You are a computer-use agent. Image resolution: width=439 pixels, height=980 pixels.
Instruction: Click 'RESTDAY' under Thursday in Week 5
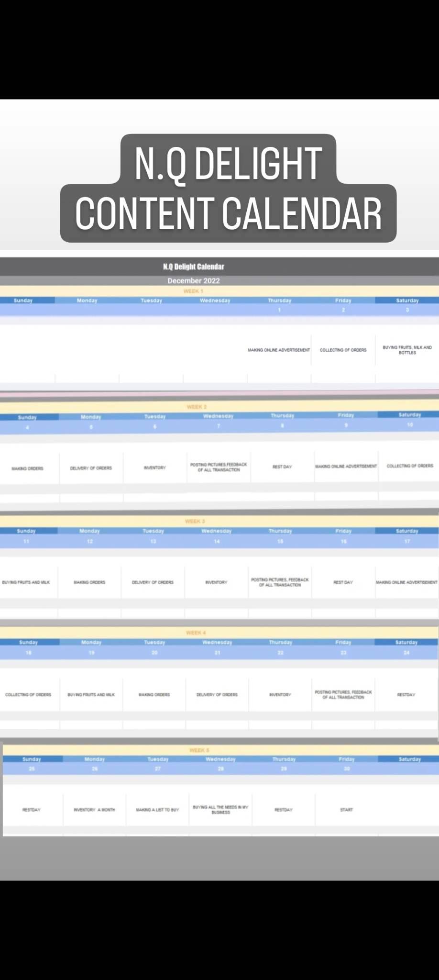[284, 810]
